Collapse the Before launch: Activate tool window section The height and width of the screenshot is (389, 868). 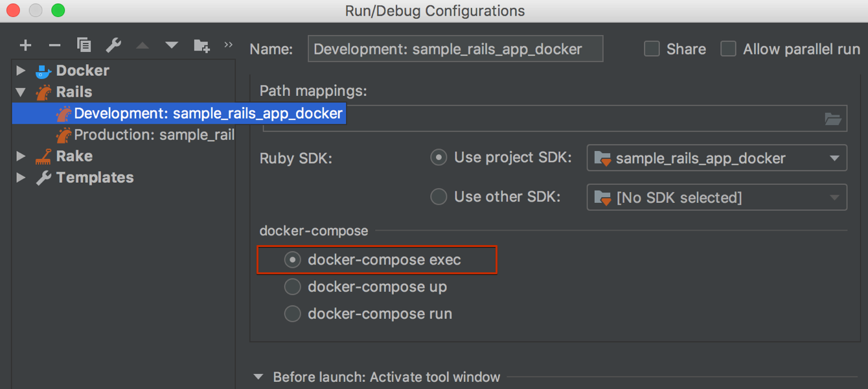[x=258, y=377]
